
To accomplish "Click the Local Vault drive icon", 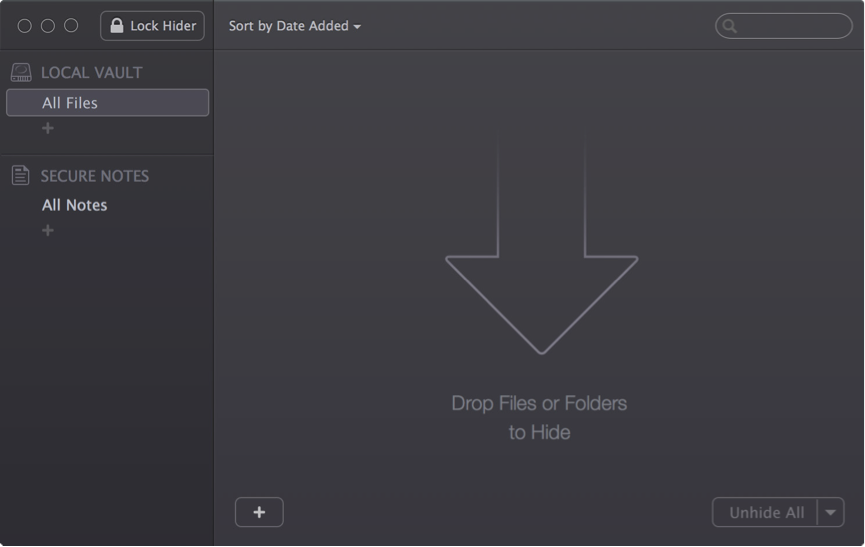I will click(21, 72).
